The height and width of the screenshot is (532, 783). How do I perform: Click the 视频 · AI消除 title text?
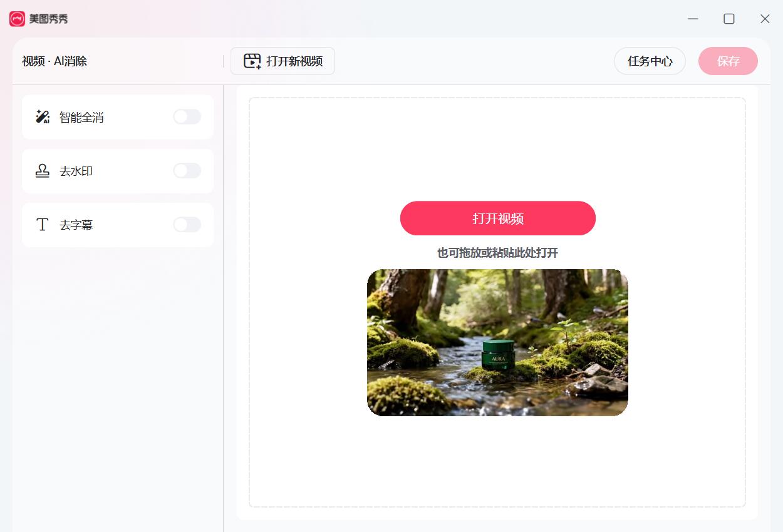pyautogui.click(x=54, y=61)
